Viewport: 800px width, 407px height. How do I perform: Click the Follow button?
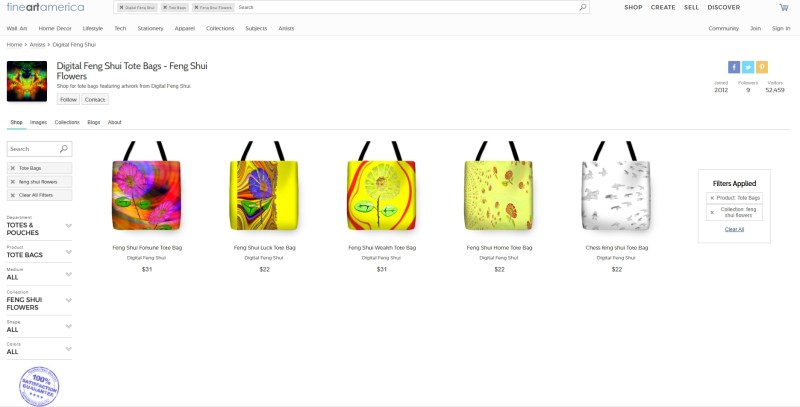68,99
